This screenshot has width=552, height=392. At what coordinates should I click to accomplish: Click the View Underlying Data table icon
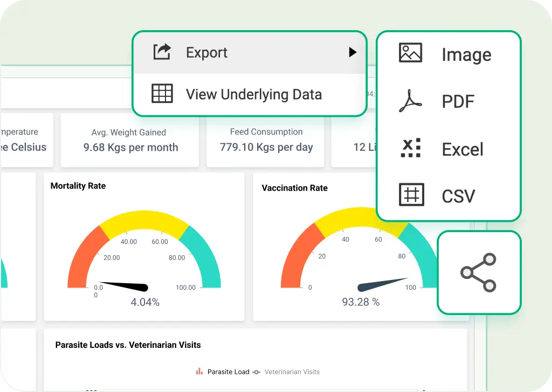(162, 94)
